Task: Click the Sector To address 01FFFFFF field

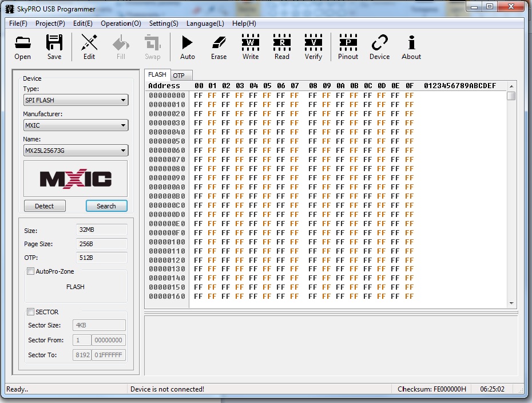Action: coord(109,355)
